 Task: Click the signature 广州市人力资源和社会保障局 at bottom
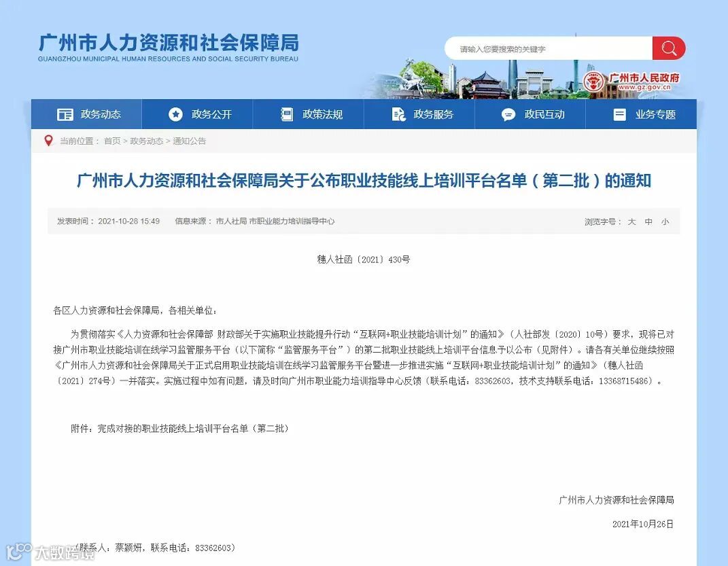616,499
